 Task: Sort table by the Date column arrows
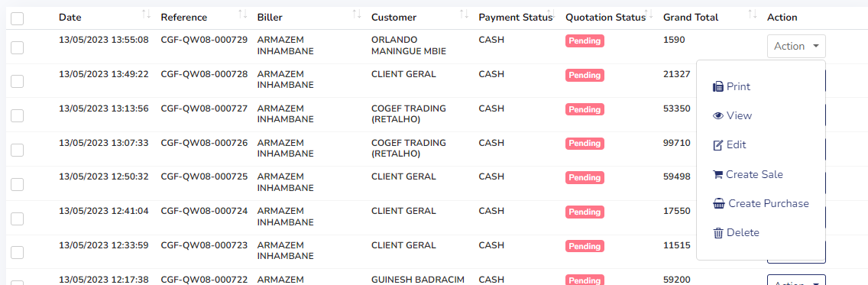[146, 15]
